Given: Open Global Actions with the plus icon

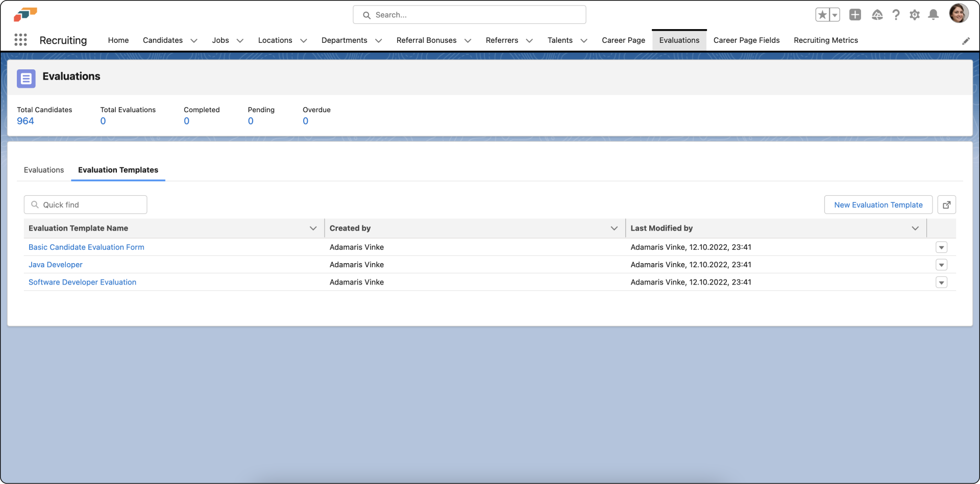Looking at the screenshot, I should point(855,15).
